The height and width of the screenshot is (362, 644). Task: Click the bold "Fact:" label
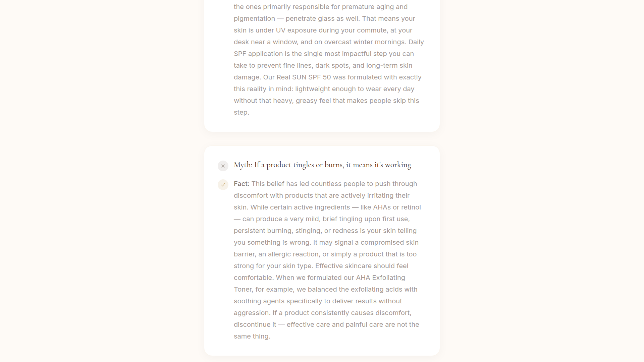[x=241, y=184]
